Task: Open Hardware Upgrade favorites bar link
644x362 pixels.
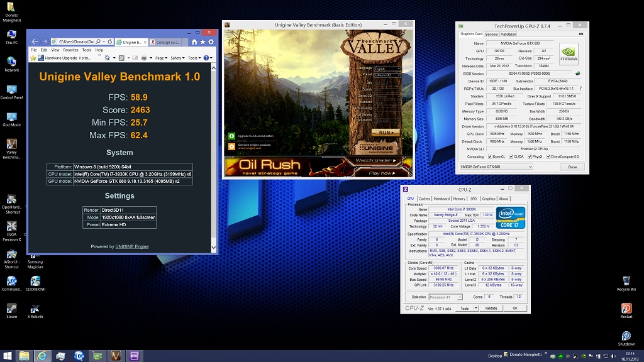Action: pyautogui.click(x=64, y=58)
